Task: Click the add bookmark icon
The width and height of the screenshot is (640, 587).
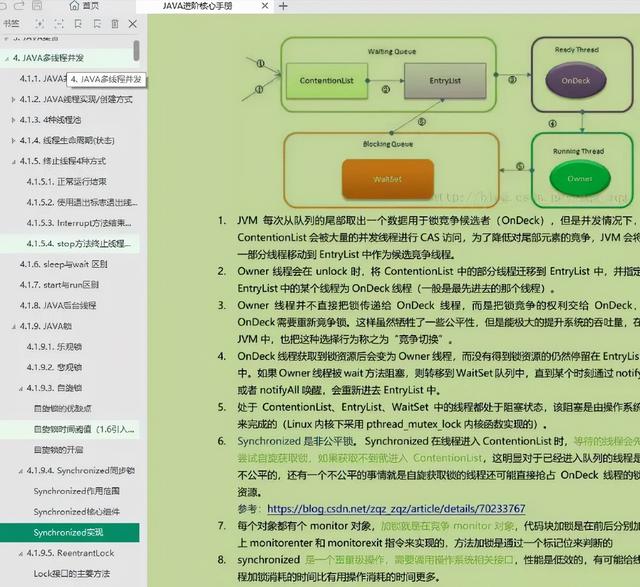Action: 78,24
